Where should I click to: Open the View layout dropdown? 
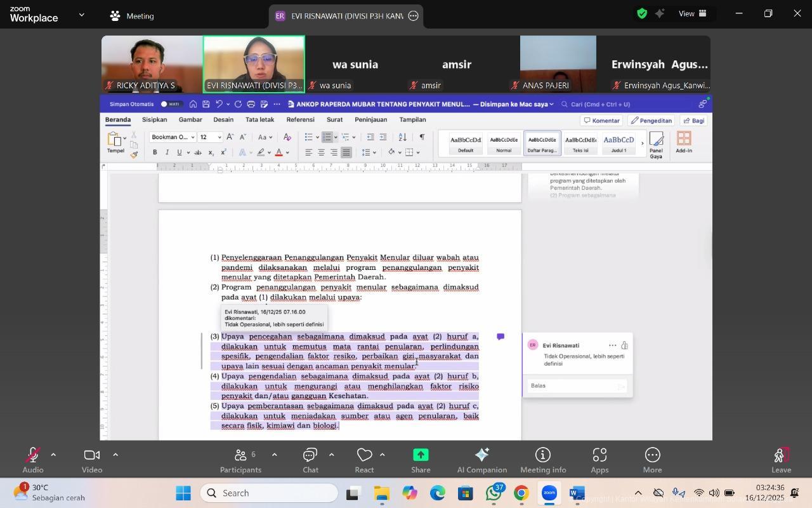[x=693, y=13]
